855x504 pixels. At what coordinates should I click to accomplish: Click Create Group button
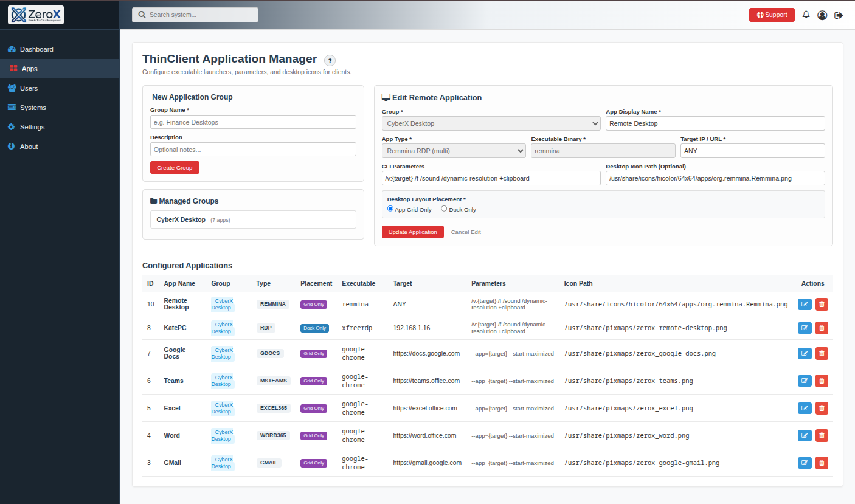175,167
